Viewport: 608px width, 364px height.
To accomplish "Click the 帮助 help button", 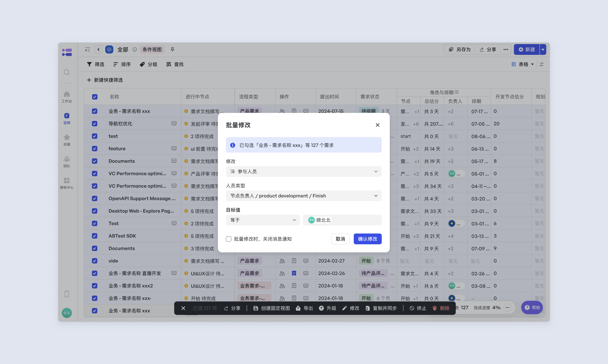I will [532, 308].
